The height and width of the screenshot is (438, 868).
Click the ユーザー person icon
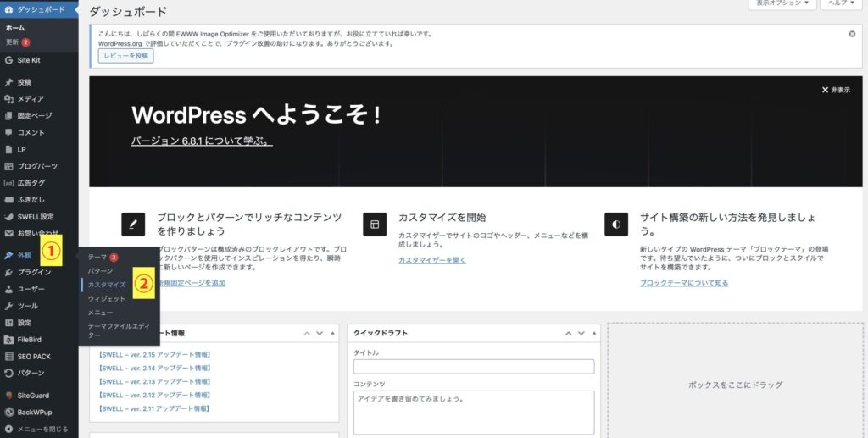tap(8, 289)
